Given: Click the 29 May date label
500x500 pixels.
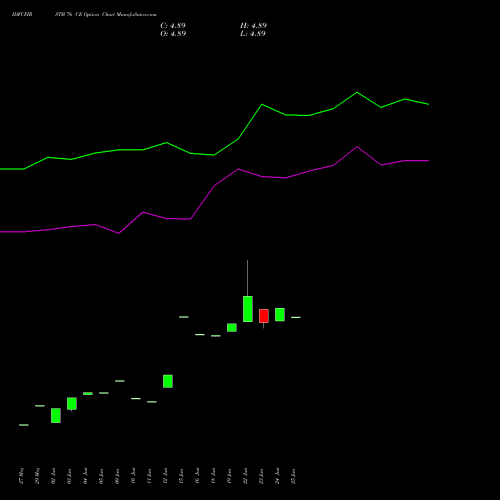Looking at the screenshot, I should (37, 476).
